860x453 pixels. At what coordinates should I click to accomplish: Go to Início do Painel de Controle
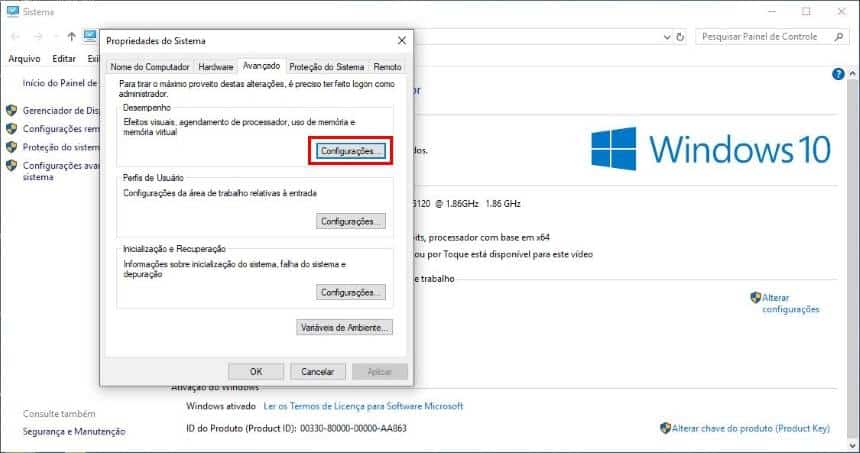pos(60,83)
